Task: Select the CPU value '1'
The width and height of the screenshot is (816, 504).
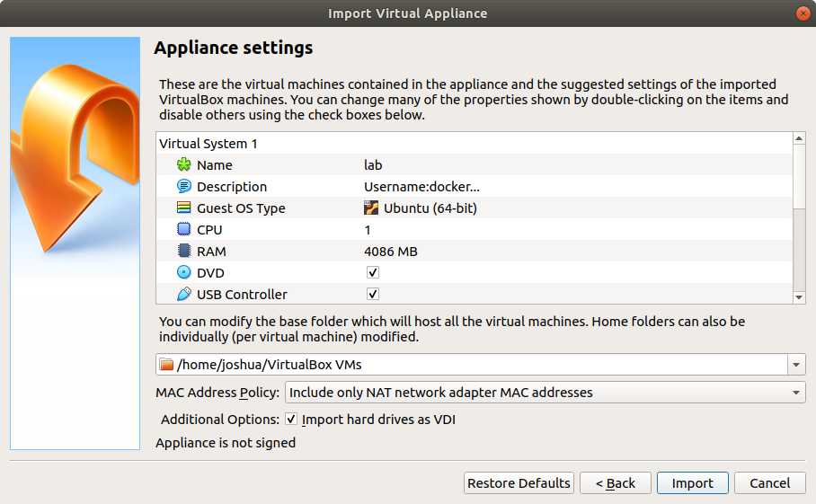Action: pos(368,230)
